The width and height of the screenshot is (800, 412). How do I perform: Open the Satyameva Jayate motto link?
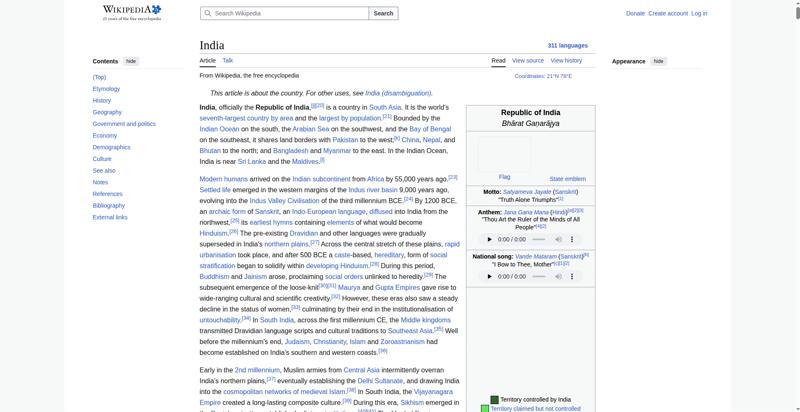(x=527, y=192)
